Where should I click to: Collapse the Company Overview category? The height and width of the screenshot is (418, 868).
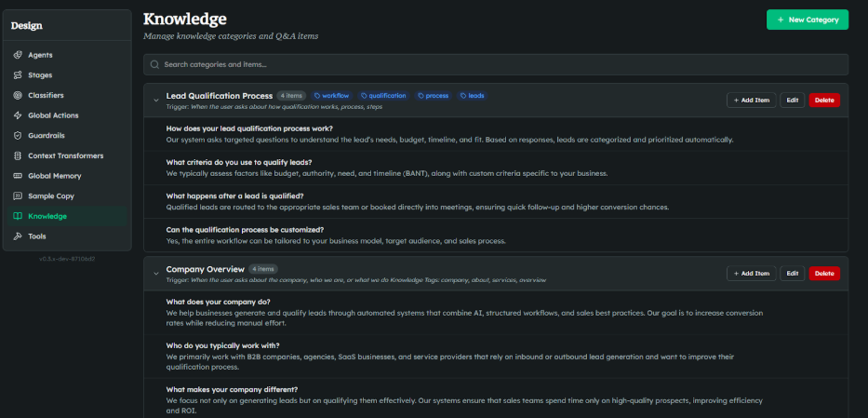point(154,273)
